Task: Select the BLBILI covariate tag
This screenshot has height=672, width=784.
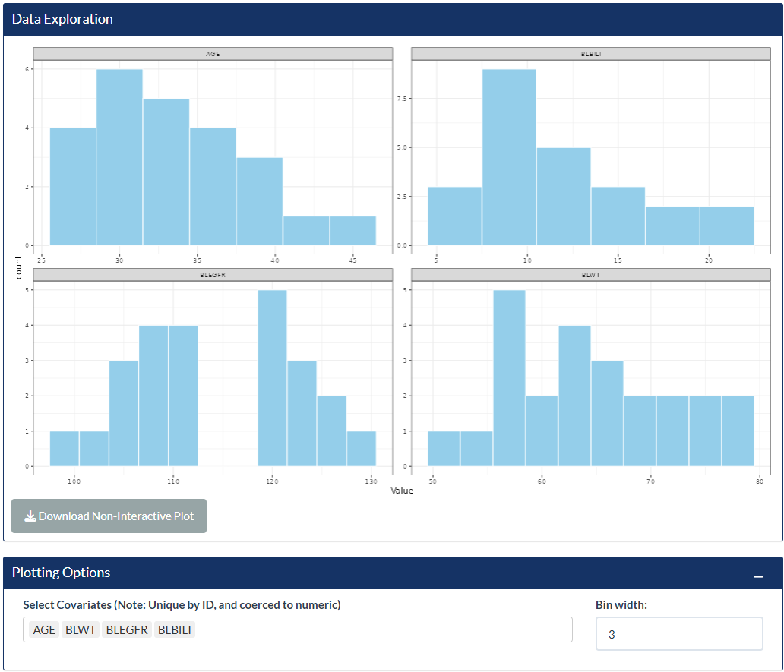Action: [175, 629]
